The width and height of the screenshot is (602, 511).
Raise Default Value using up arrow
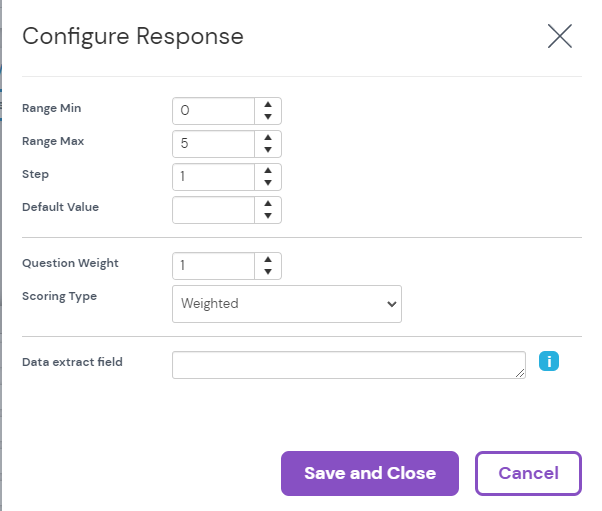[268, 203]
